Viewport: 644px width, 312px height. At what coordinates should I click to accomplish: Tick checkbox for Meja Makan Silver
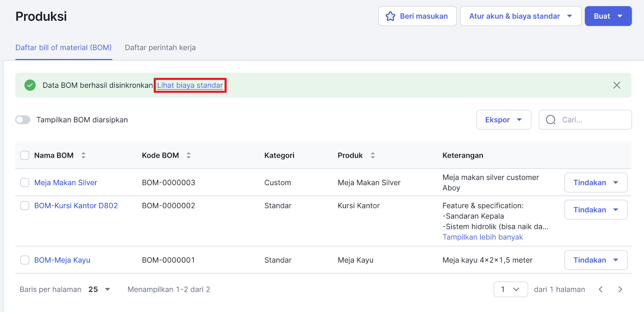tap(25, 183)
